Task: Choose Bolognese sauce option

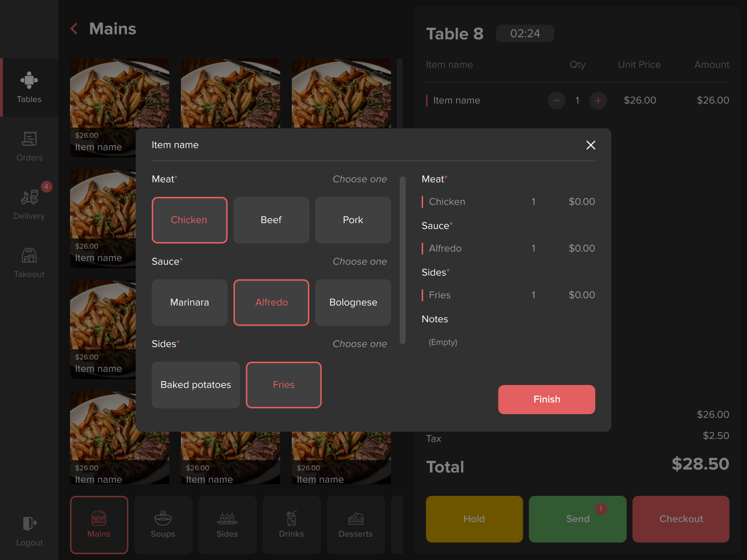Action: click(x=353, y=302)
